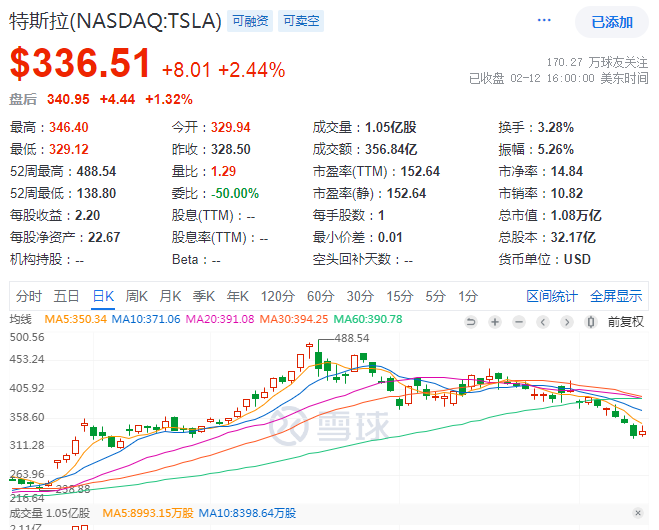Switch to the 15分 chart tab

click(400, 296)
